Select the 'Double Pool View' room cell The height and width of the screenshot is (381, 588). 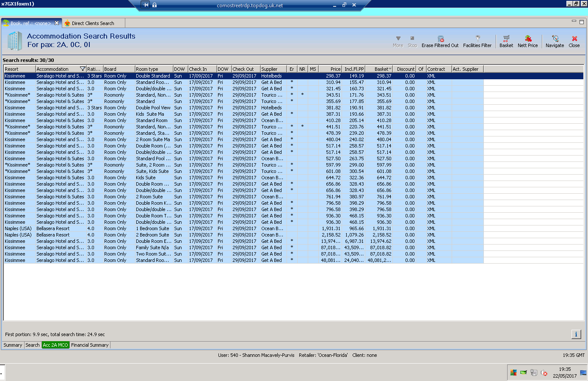(x=153, y=108)
